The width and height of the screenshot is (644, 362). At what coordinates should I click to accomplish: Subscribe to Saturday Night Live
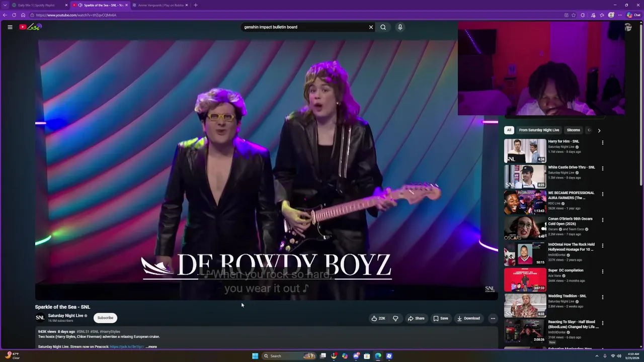[x=105, y=318]
